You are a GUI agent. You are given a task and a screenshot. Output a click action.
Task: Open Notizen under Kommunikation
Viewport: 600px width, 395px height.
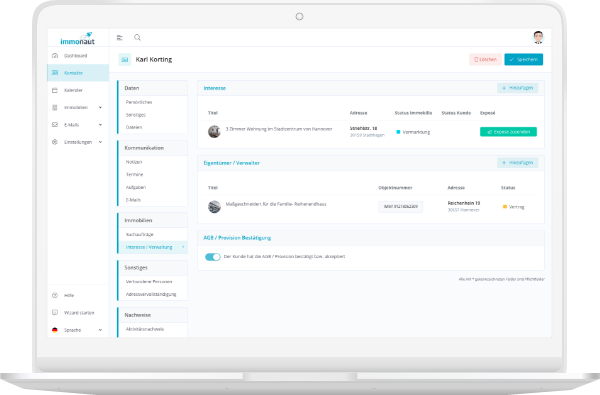[134, 162]
